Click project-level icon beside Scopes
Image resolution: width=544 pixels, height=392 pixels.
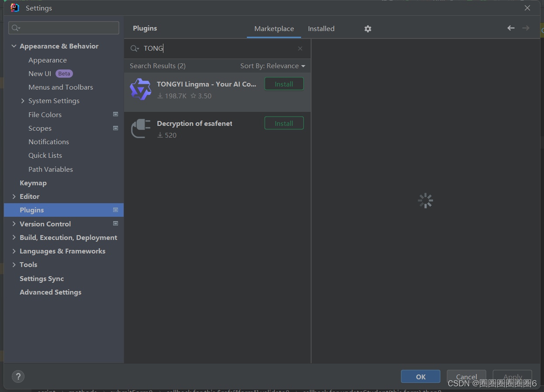[x=116, y=128]
